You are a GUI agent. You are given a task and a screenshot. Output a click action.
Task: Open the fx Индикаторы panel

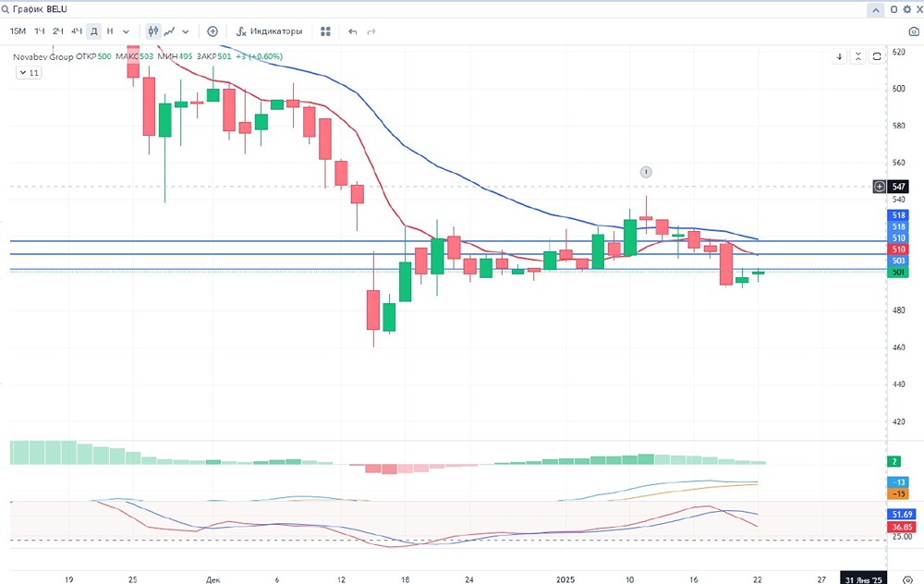(268, 30)
